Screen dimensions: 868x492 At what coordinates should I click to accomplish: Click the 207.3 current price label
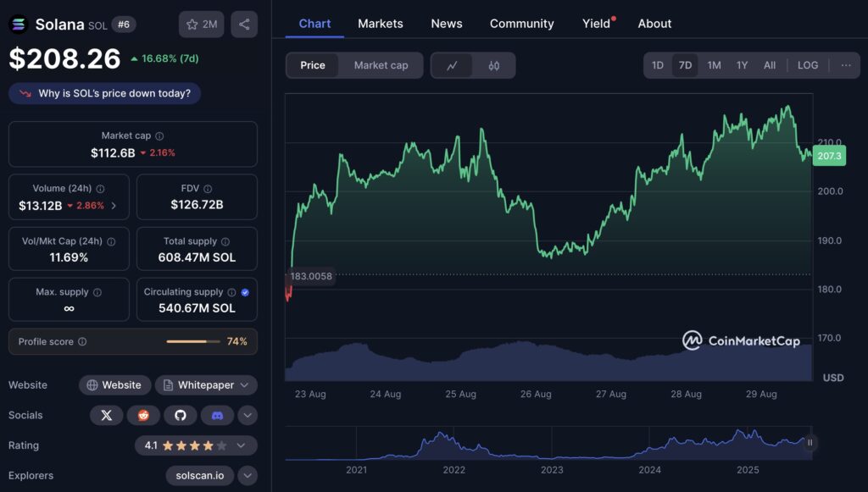829,156
